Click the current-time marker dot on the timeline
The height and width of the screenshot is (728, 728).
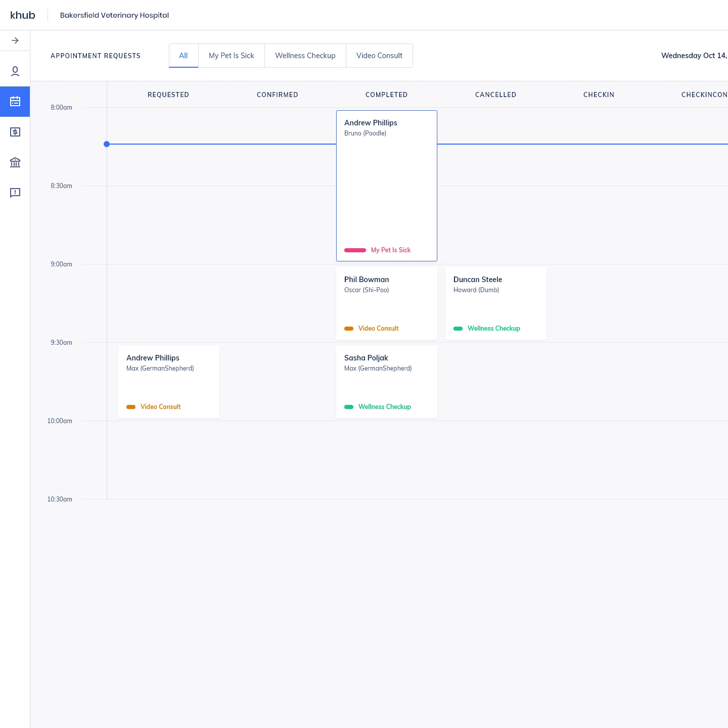coord(107,144)
